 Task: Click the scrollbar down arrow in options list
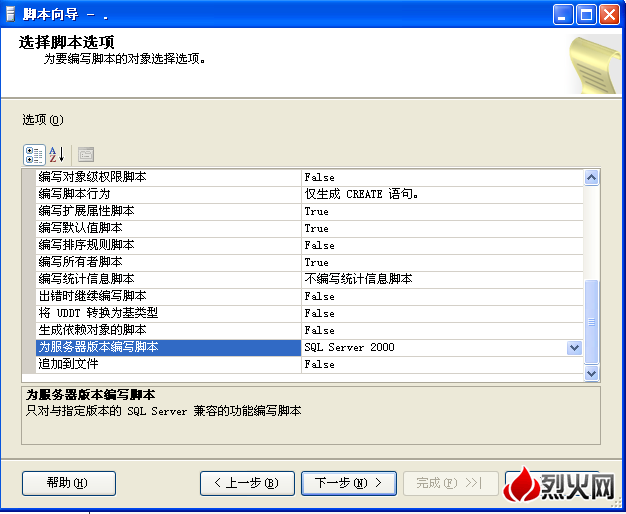pos(591,373)
